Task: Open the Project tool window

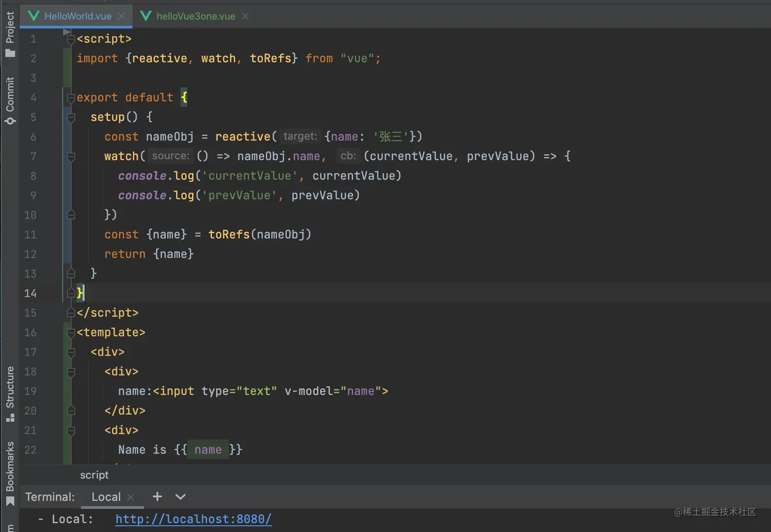Action: point(10,34)
